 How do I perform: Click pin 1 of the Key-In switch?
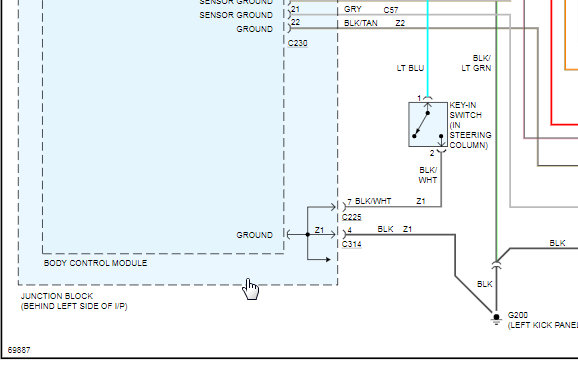pos(419,98)
